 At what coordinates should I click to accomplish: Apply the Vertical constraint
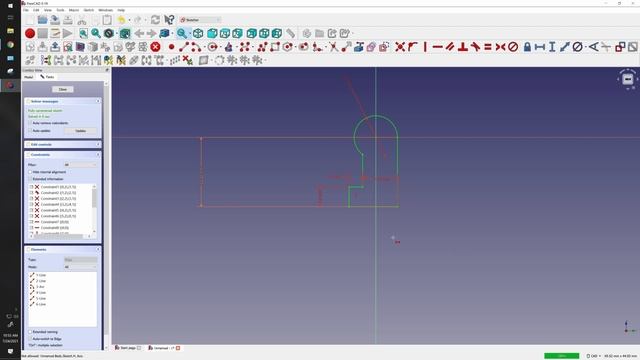click(425, 47)
